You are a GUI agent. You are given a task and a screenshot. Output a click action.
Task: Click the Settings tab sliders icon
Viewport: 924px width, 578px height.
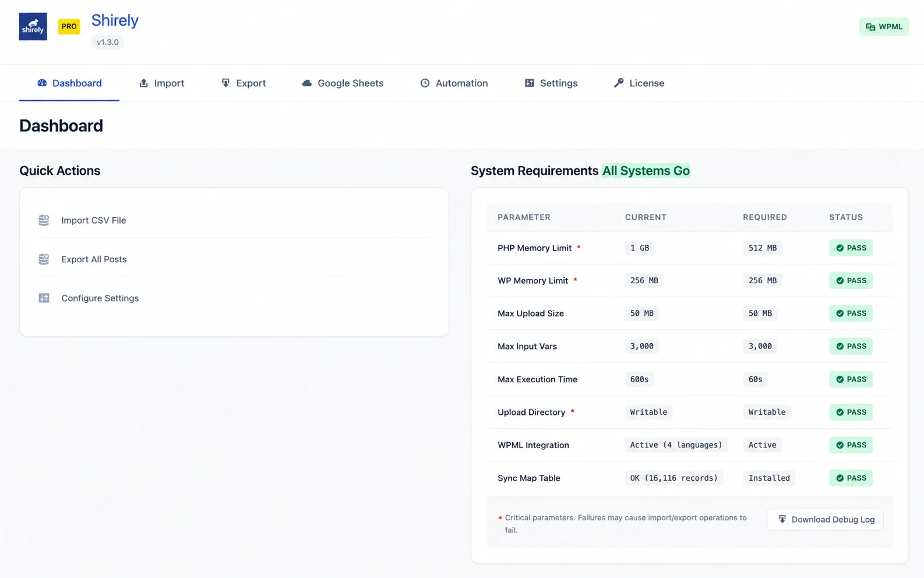[x=529, y=83]
